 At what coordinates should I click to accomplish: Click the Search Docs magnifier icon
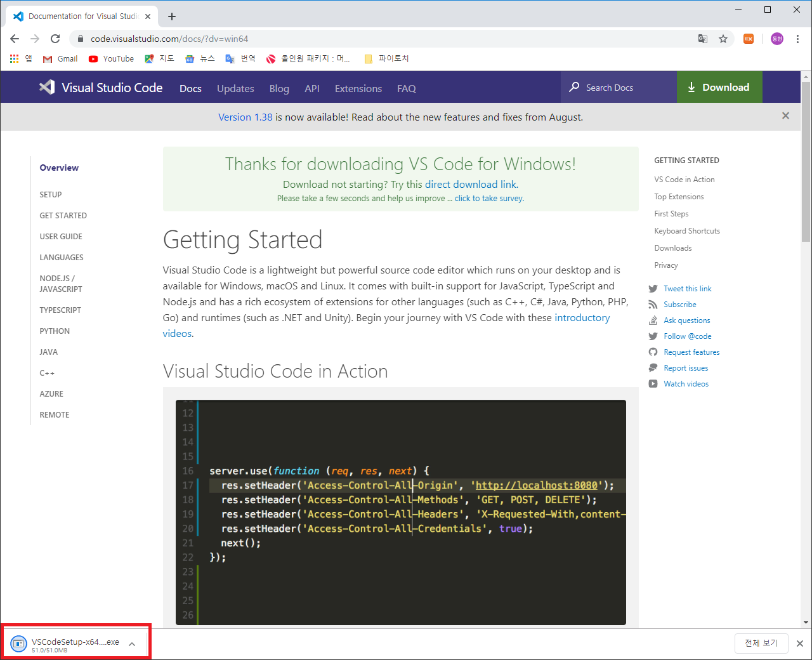click(x=574, y=87)
